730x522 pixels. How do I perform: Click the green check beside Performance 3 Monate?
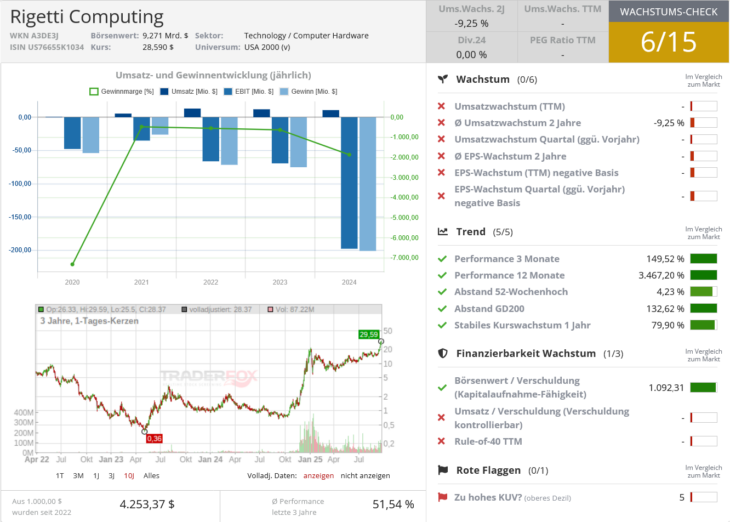point(442,259)
